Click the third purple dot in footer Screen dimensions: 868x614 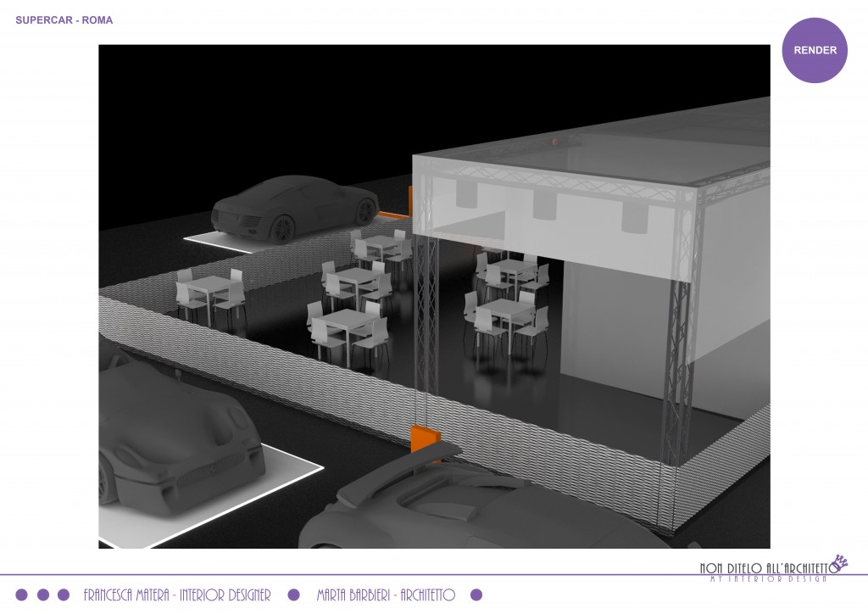(64, 594)
